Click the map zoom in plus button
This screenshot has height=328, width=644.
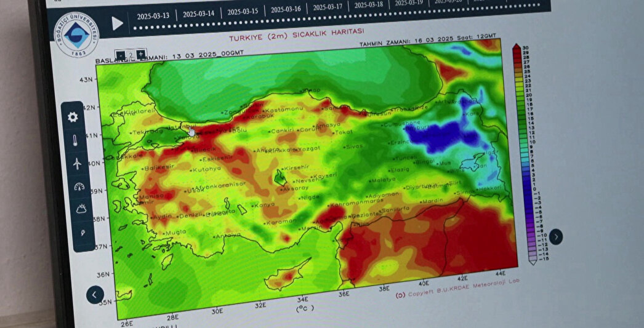[141, 54]
